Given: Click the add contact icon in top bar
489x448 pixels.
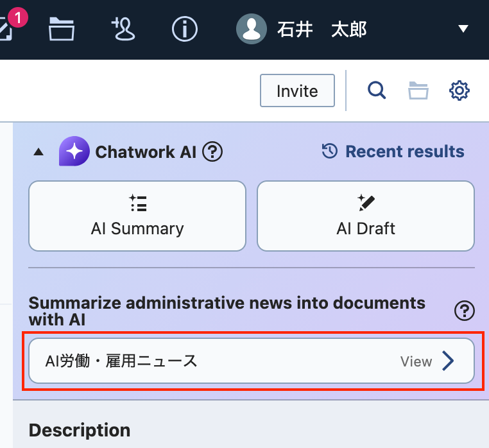Looking at the screenshot, I should click(x=123, y=29).
